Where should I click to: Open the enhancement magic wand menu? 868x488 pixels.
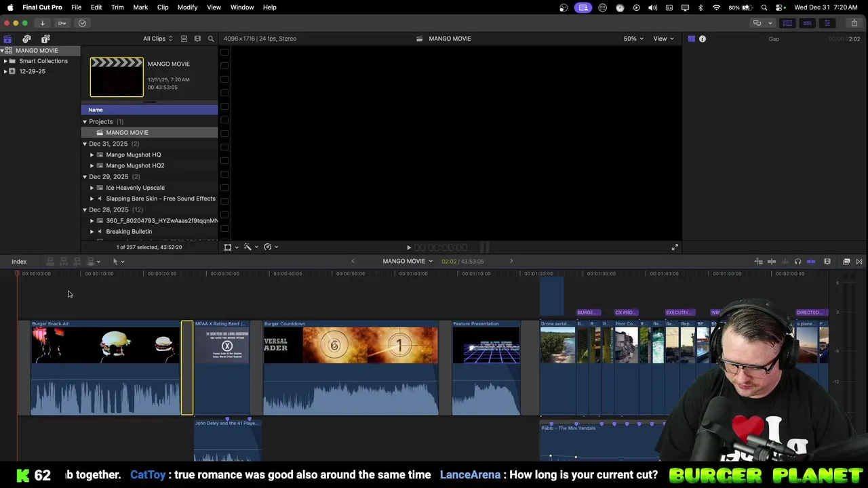coord(251,247)
